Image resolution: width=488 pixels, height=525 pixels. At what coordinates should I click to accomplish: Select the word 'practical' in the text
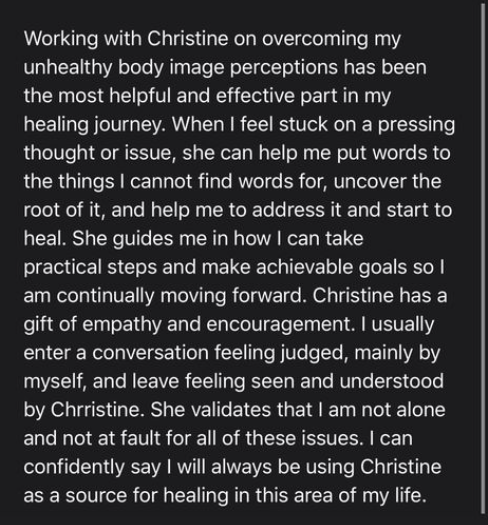tap(63, 268)
